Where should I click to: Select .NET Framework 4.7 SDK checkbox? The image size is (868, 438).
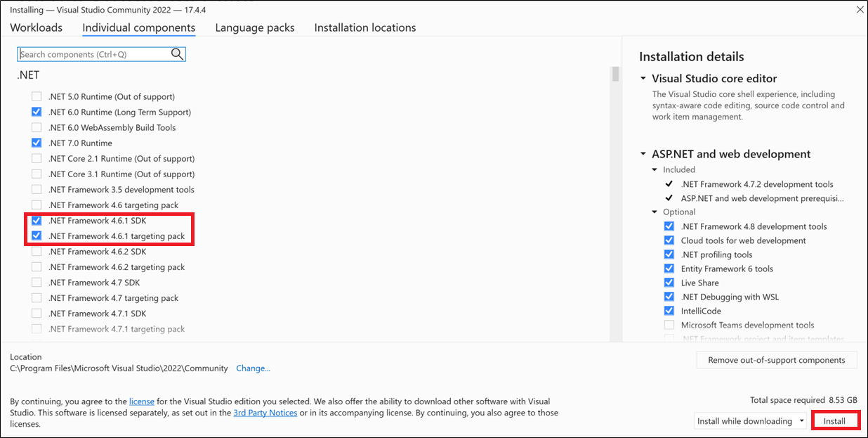point(37,283)
